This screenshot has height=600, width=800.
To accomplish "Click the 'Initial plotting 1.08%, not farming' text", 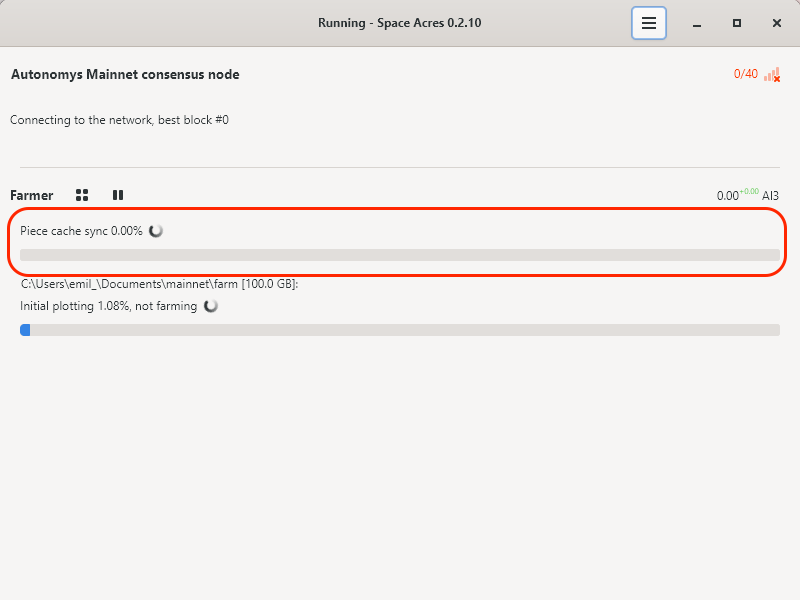I will point(109,306).
